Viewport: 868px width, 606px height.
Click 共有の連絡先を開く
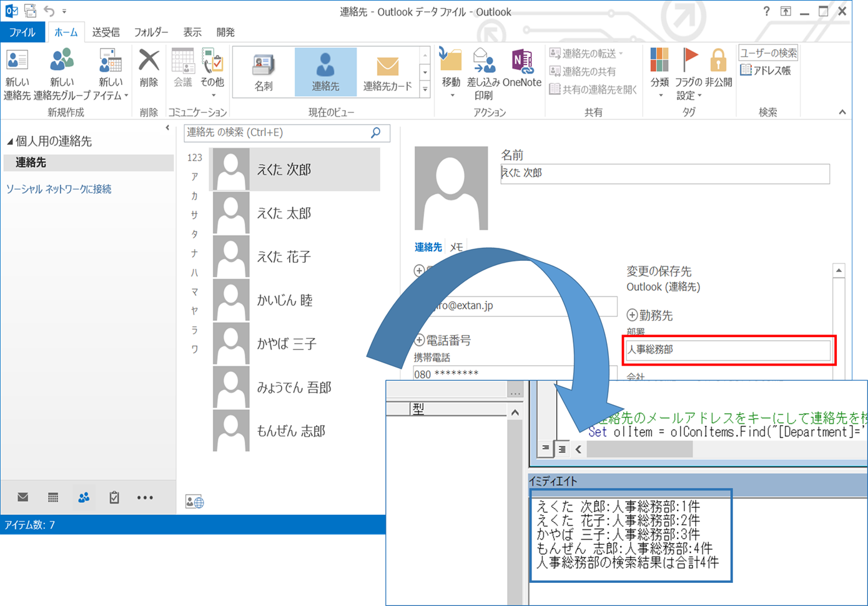[x=593, y=89]
